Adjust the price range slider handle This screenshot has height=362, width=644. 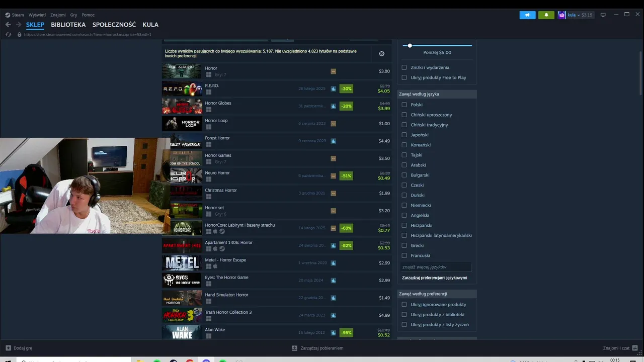[410, 46]
